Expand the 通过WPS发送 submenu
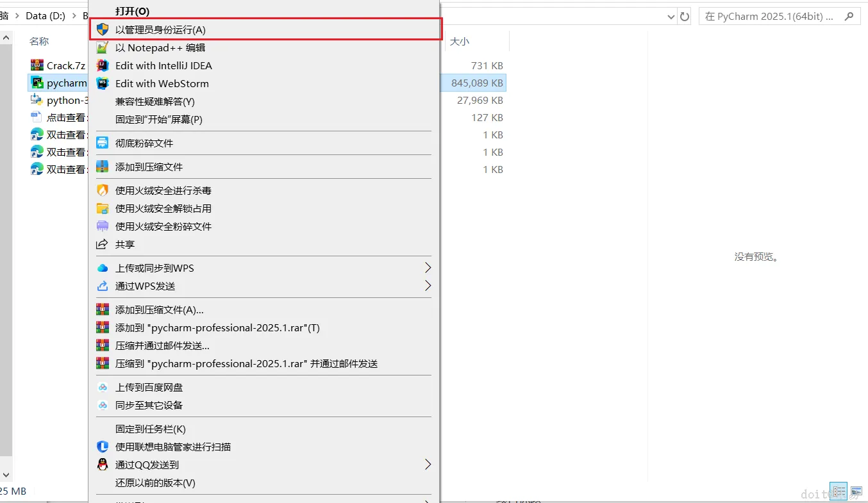This screenshot has height=503, width=868. click(x=428, y=286)
